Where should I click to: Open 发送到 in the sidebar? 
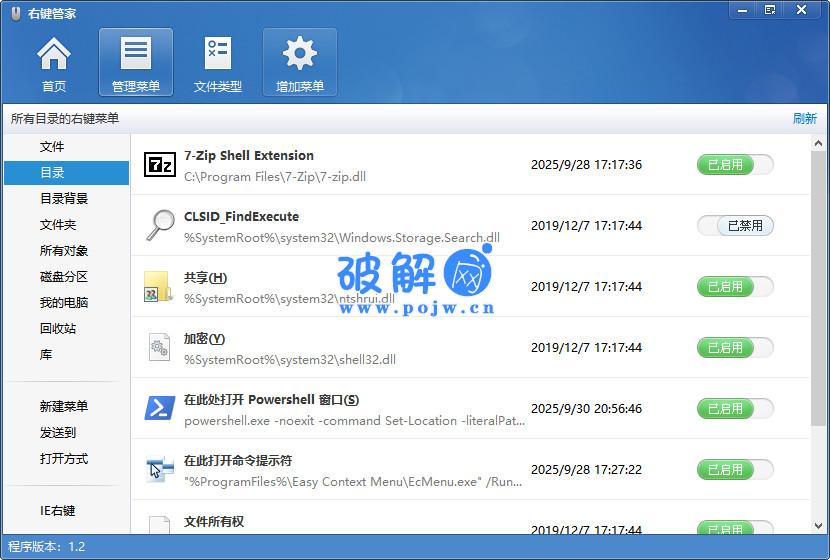point(67,432)
